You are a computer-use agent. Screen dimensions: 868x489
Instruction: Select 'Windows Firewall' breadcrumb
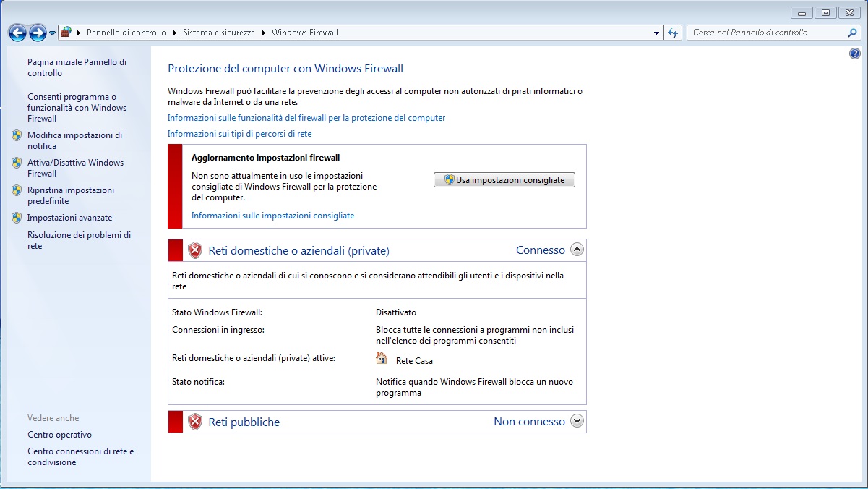coord(305,33)
